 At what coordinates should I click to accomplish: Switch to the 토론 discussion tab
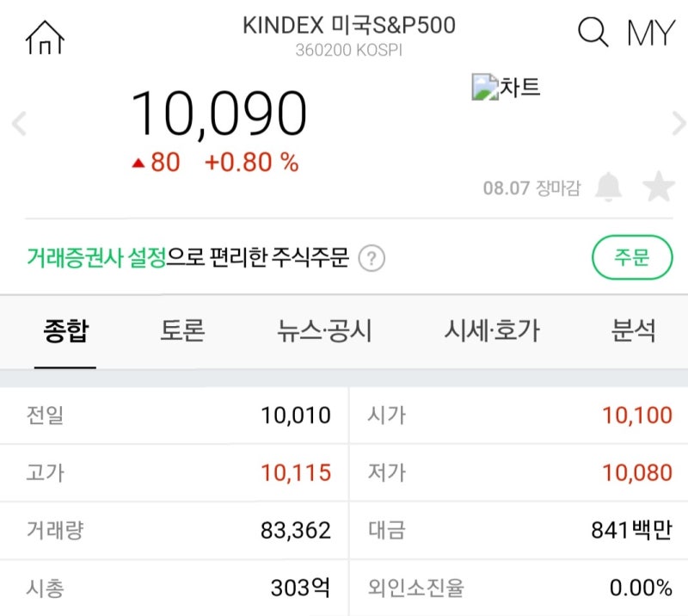183,333
